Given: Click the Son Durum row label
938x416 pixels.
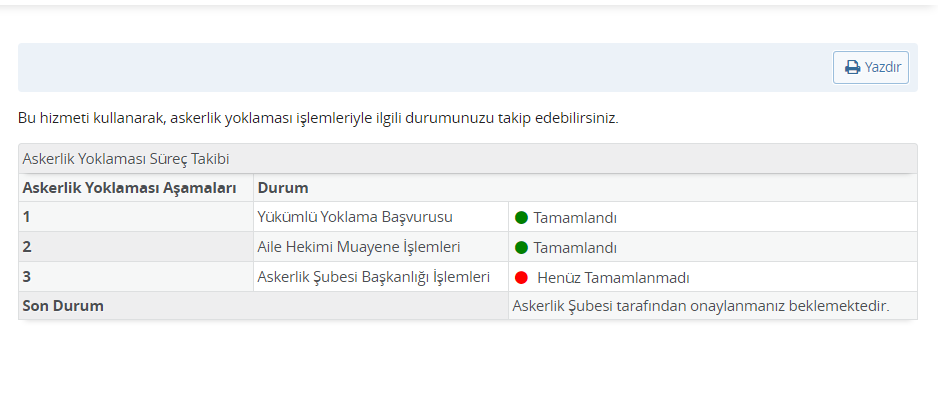Looking at the screenshot, I should [63, 306].
